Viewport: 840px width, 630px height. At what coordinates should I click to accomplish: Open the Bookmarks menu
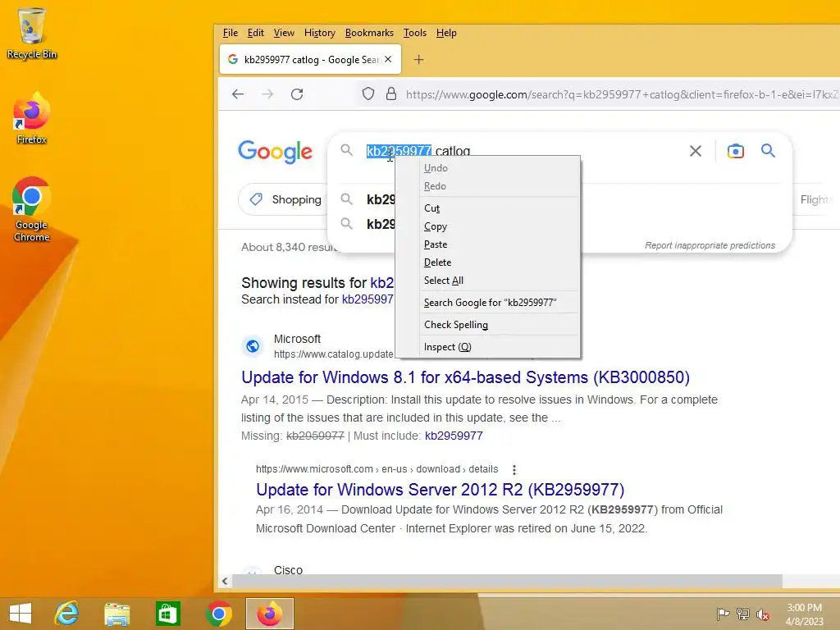click(369, 33)
